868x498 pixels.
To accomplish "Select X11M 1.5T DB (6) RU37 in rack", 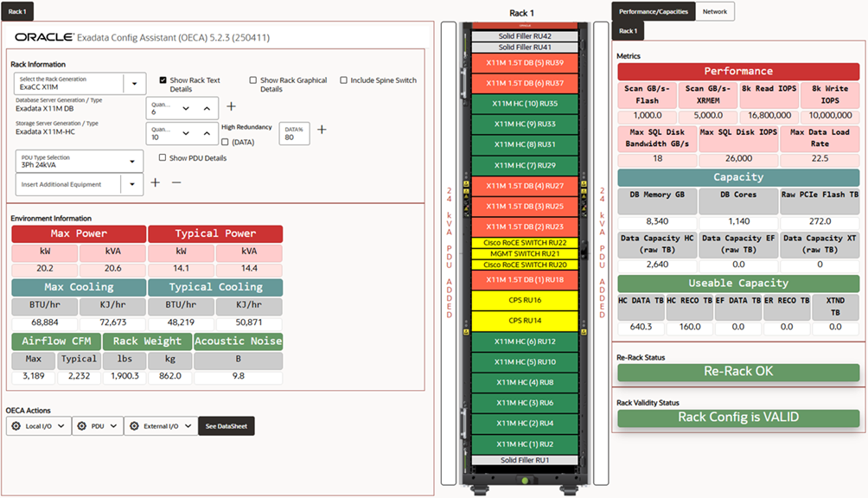I will 525,83.
